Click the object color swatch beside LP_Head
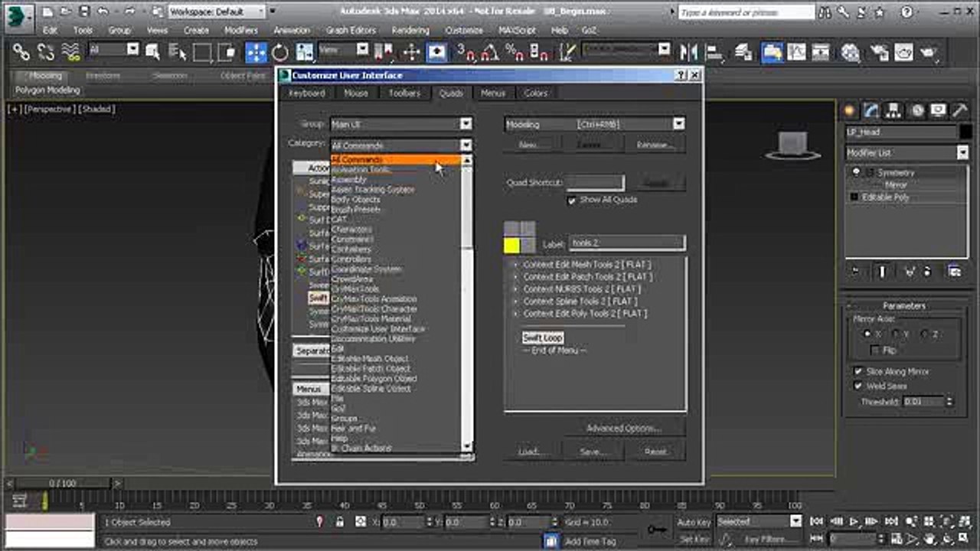 965,132
